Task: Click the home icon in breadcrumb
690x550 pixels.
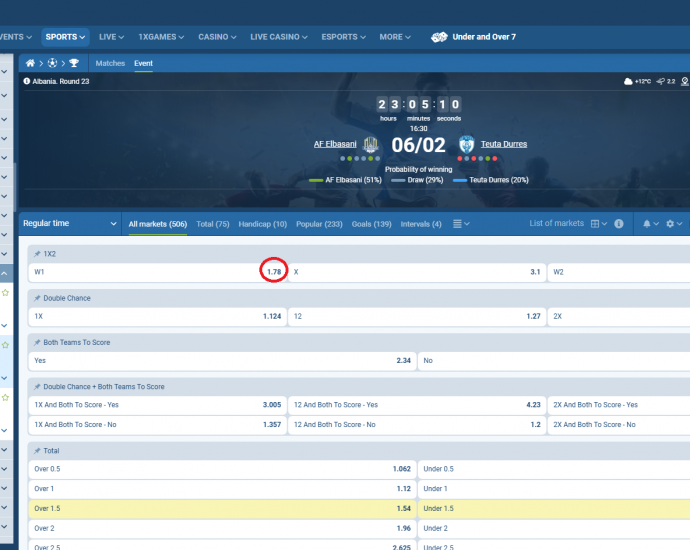Action: (30, 63)
